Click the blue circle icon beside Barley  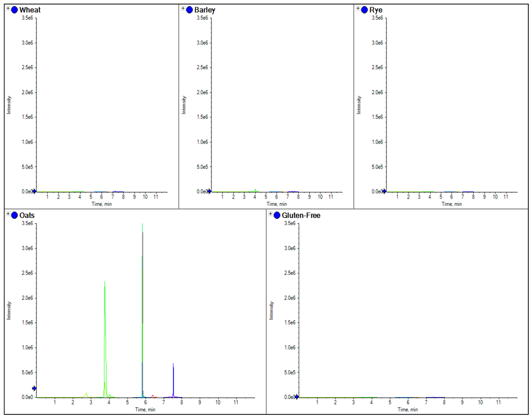point(190,10)
